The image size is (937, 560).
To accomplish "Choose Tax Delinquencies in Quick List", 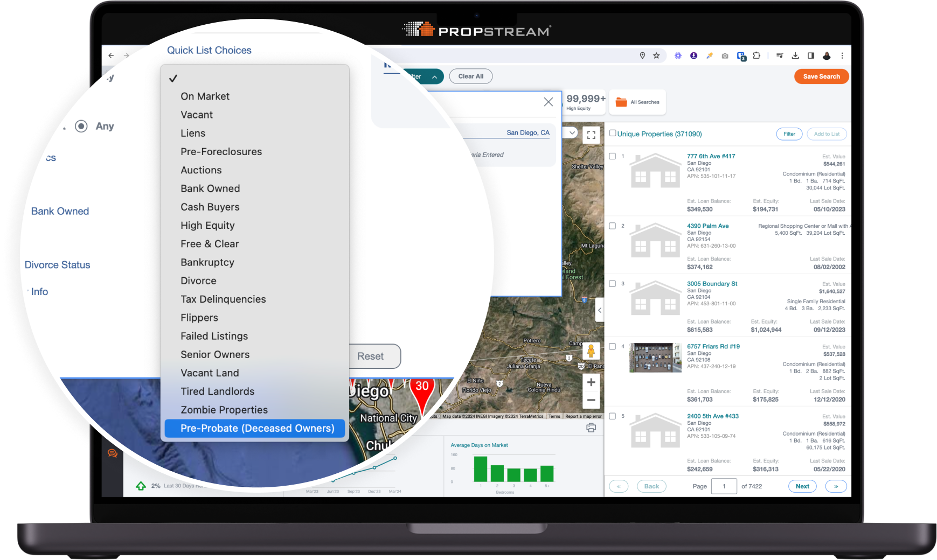I will pos(223,299).
